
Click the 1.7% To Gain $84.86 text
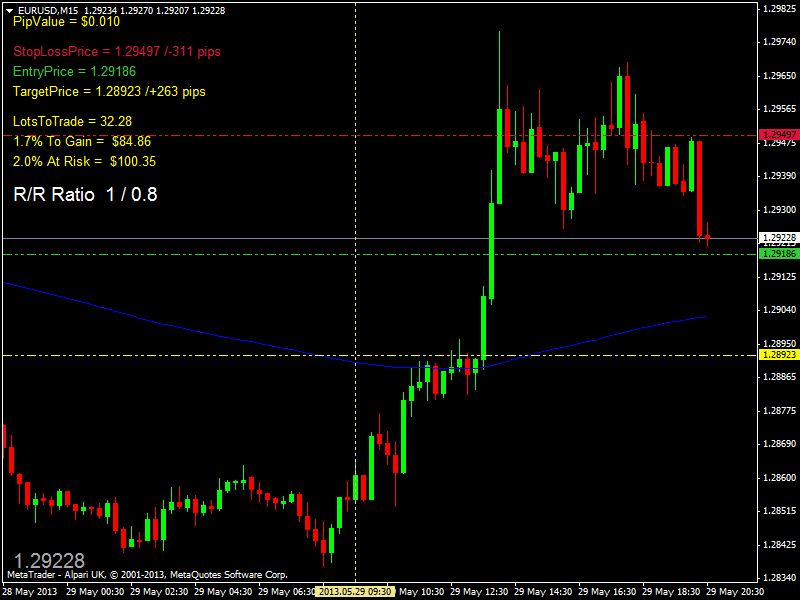(x=82, y=141)
